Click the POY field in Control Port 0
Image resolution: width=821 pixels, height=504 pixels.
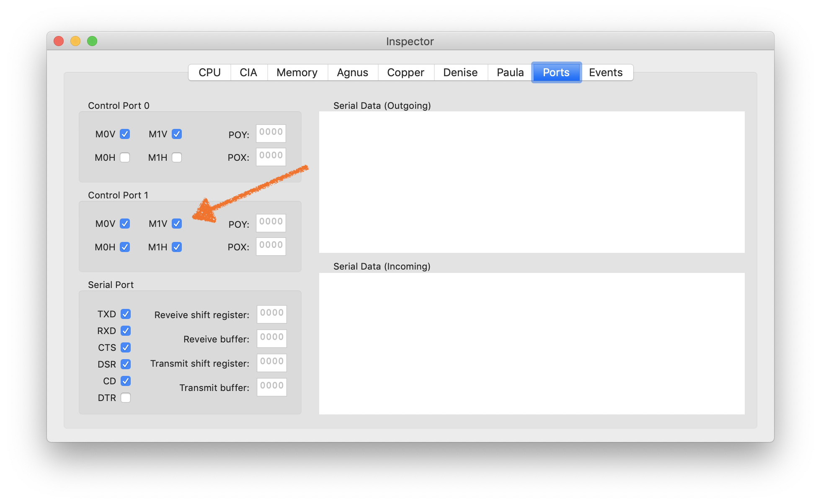coord(271,134)
